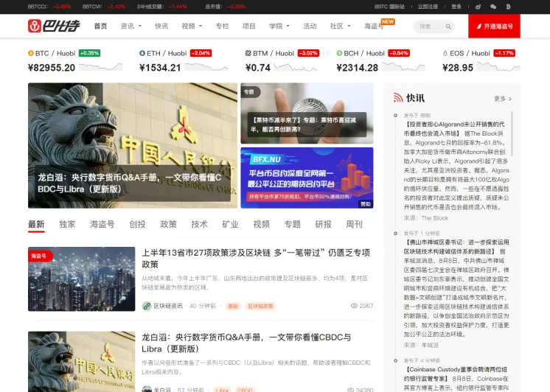This screenshot has width=550, height=392.
Task: Click the ¥2314.28 BCH price
Action: [357, 68]
